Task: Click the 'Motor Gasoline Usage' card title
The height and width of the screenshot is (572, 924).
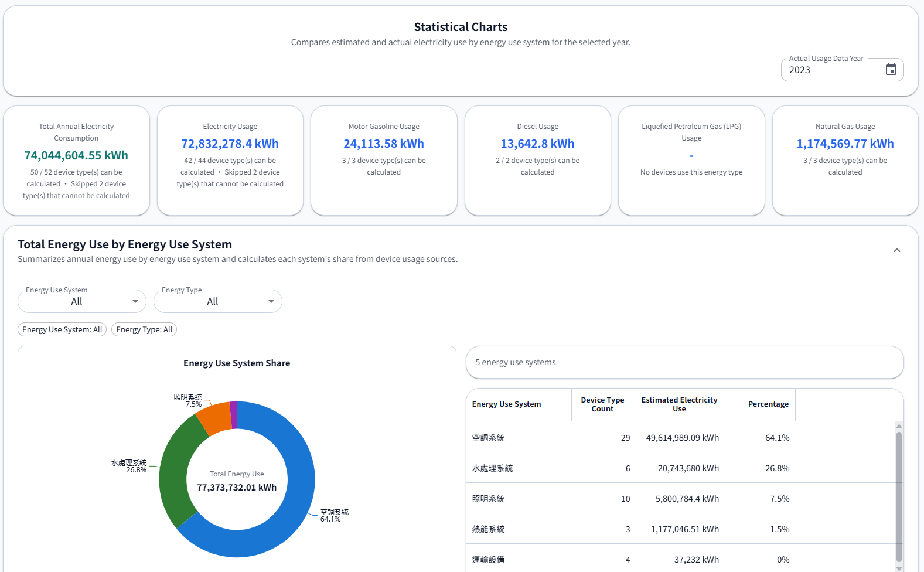Action: pyautogui.click(x=384, y=127)
